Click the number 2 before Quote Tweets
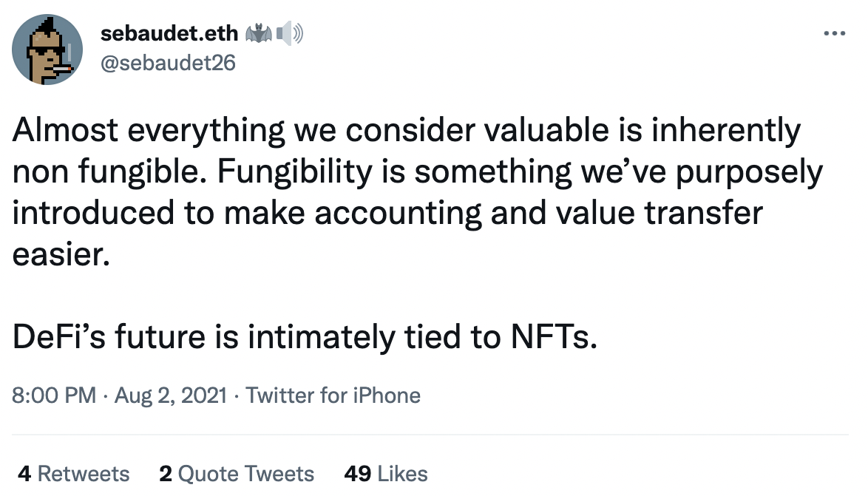Image resolution: width=868 pixels, height=496 pixels. click(x=165, y=474)
